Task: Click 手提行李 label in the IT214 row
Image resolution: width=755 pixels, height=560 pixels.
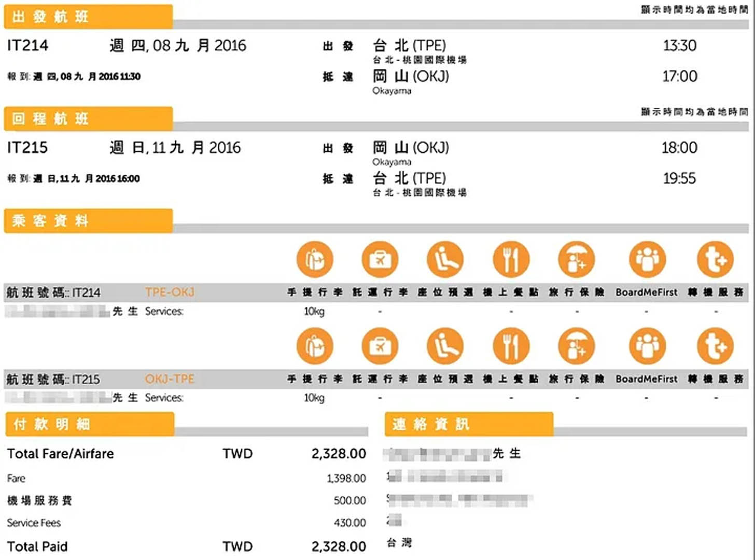Action: (x=315, y=292)
